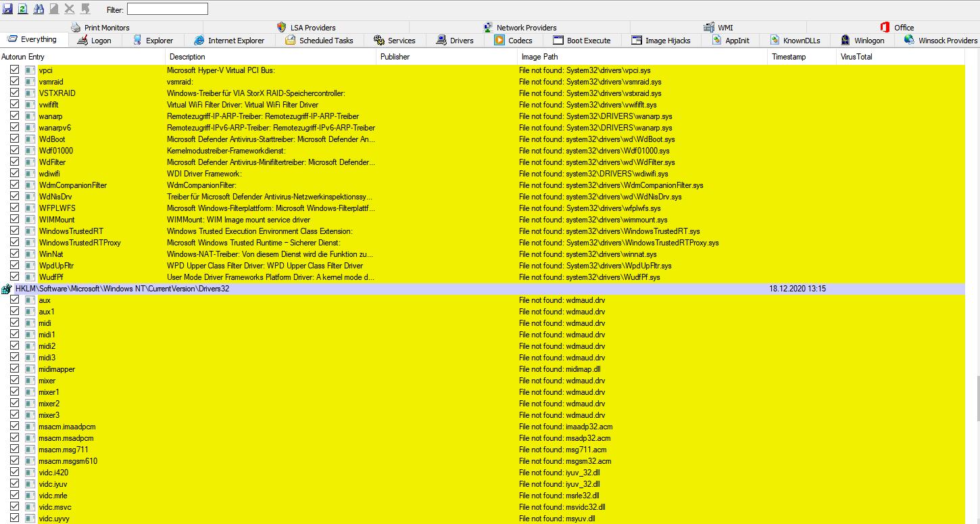This screenshot has width=980, height=524.
Task: Open the AppInit tab
Action: (x=731, y=41)
